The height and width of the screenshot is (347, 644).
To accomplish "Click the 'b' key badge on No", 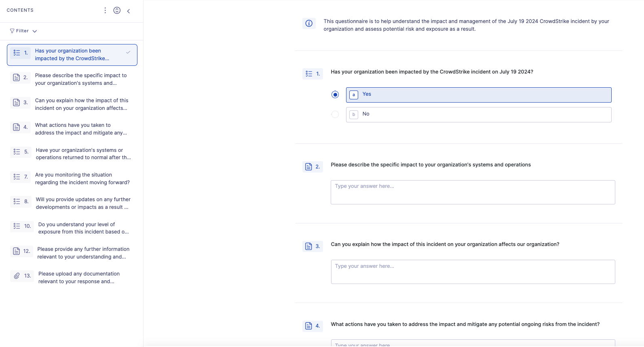I will click(x=354, y=115).
